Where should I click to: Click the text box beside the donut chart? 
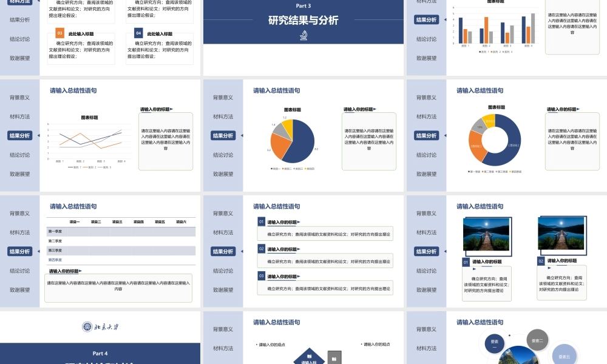pyautogui.click(x=572, y=141)
